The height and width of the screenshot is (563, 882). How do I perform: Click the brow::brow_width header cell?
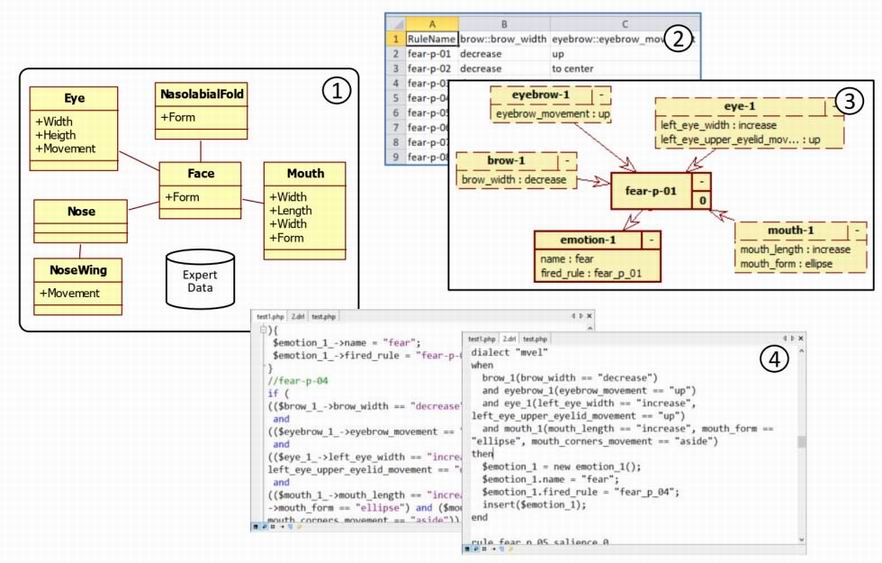point(503,39)
